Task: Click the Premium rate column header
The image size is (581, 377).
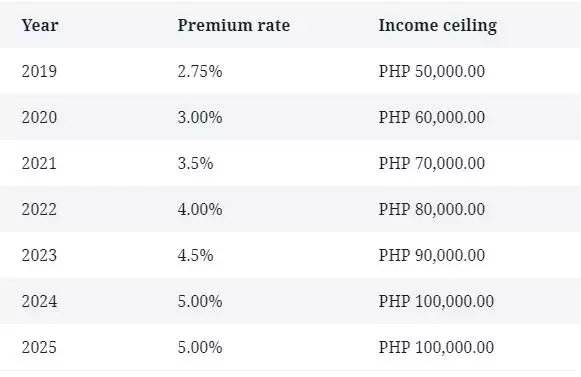Action: 233,25
